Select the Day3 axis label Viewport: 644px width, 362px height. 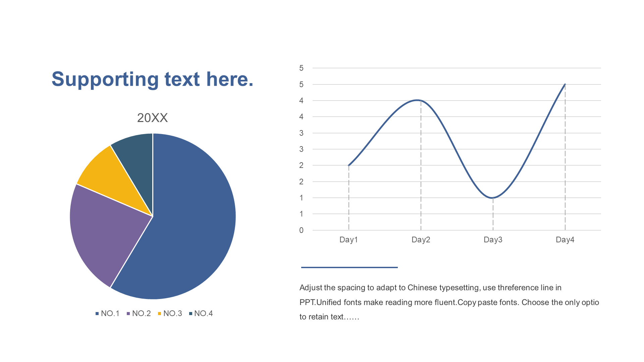coord(493,240)
